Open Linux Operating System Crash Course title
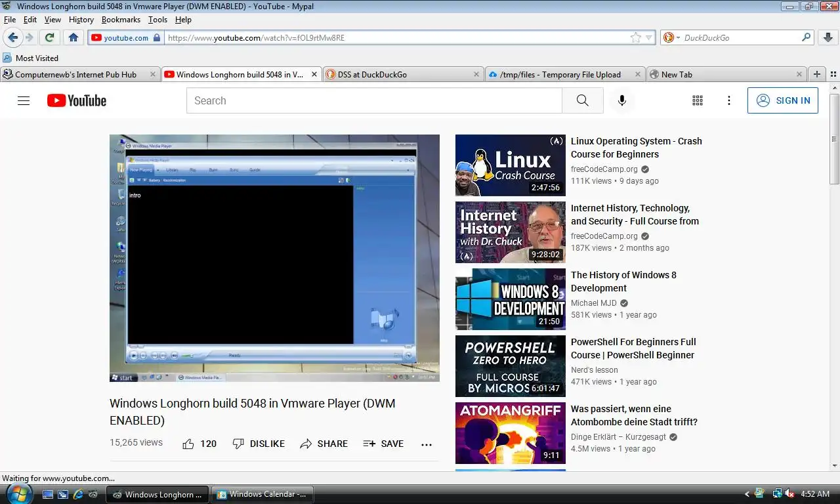 click(636, 148)
